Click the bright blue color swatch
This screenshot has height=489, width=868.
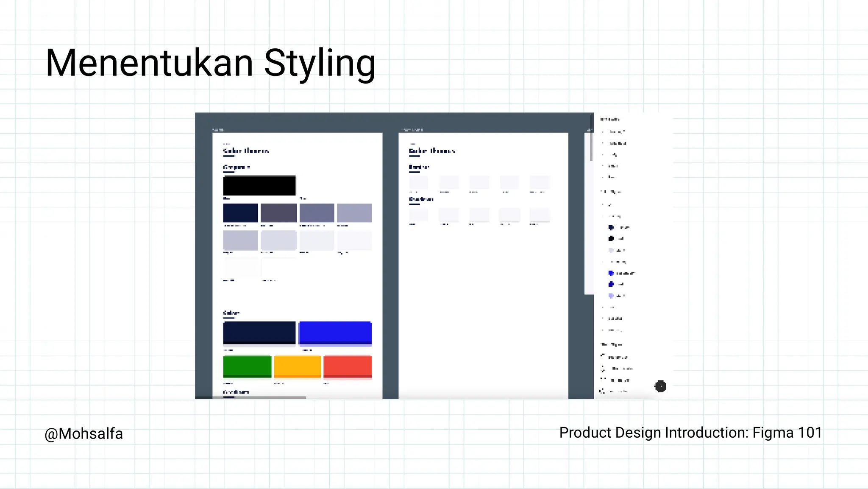[x=335, y=333]
